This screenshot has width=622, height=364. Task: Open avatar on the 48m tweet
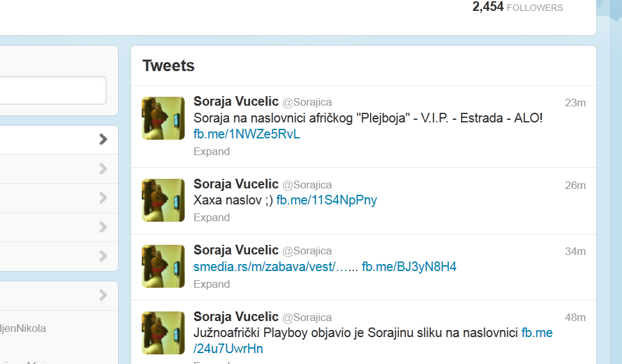coord(163,333)
